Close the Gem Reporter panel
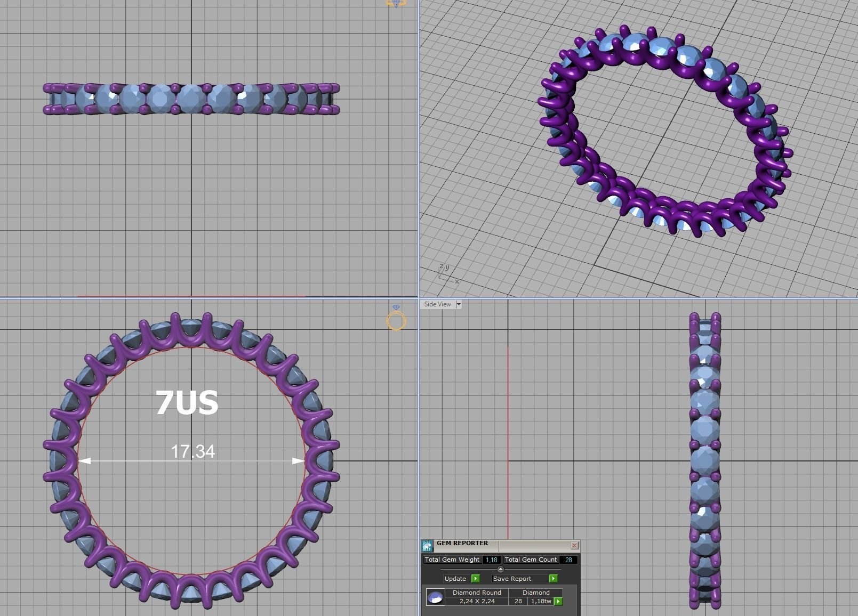858x616 pixels. pos(574,545)
